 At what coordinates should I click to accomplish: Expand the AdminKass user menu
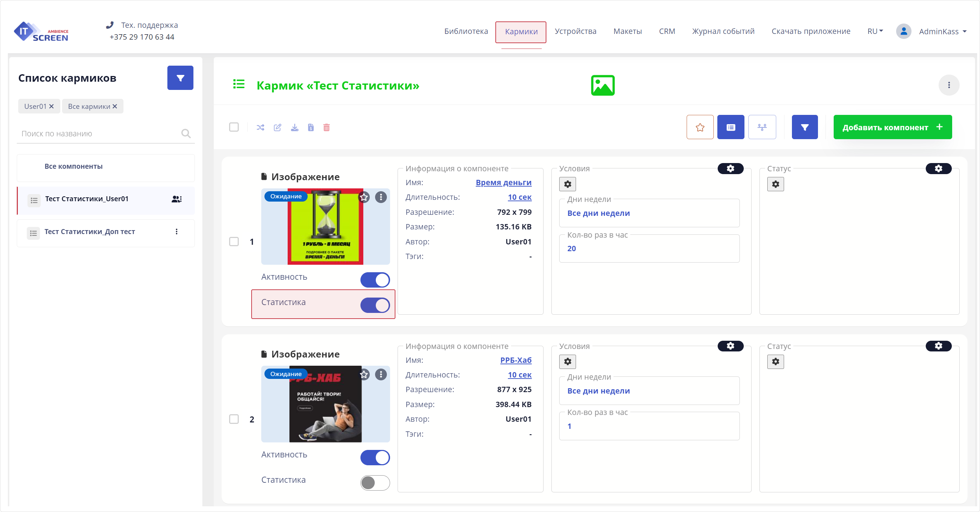[x=942, y=31]
